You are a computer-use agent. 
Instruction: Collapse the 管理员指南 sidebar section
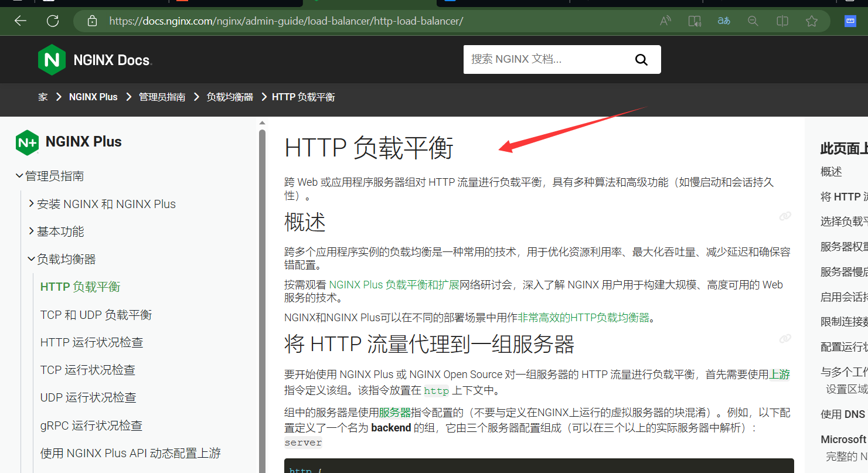tap(20, 175)
